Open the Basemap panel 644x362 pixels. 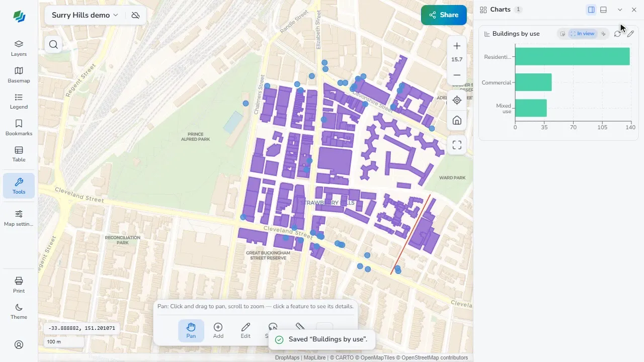[19, 75]
